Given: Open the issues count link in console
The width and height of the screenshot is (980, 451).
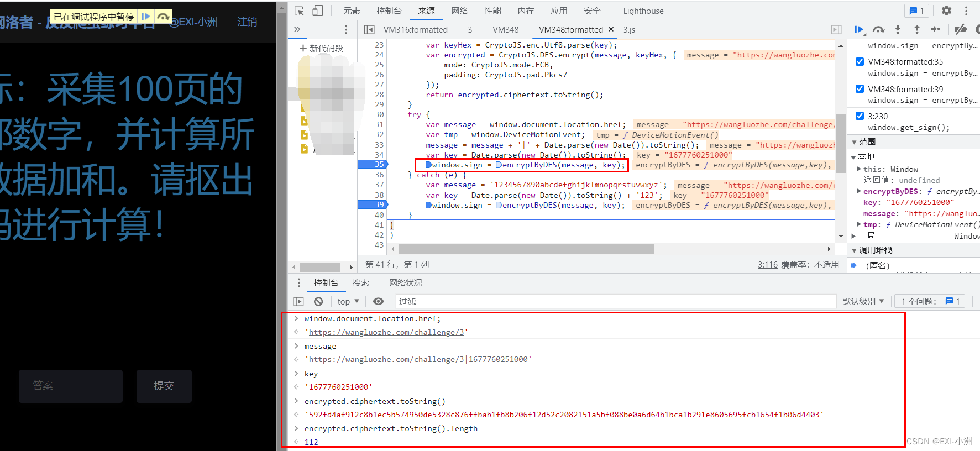Looking at the screenshot, I should [x=930, y=301].
